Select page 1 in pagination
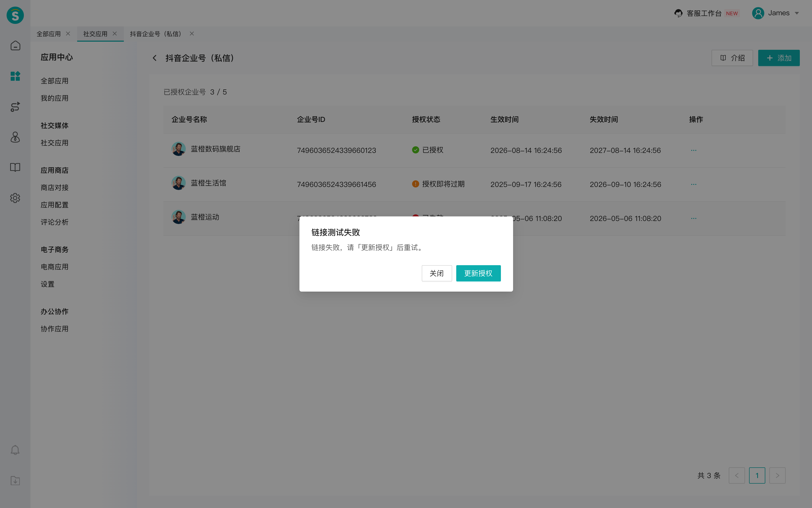 (757, 475)
